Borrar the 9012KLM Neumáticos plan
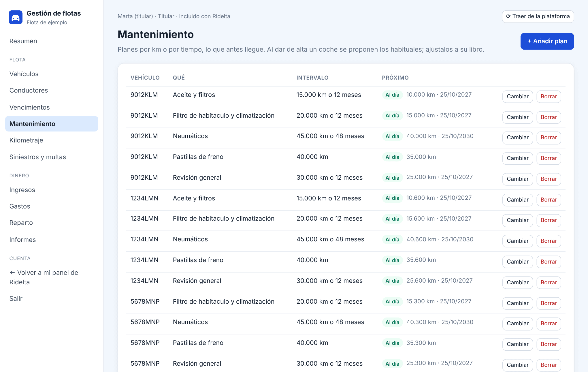The image size is (588, 372). [x=549, y=138]
